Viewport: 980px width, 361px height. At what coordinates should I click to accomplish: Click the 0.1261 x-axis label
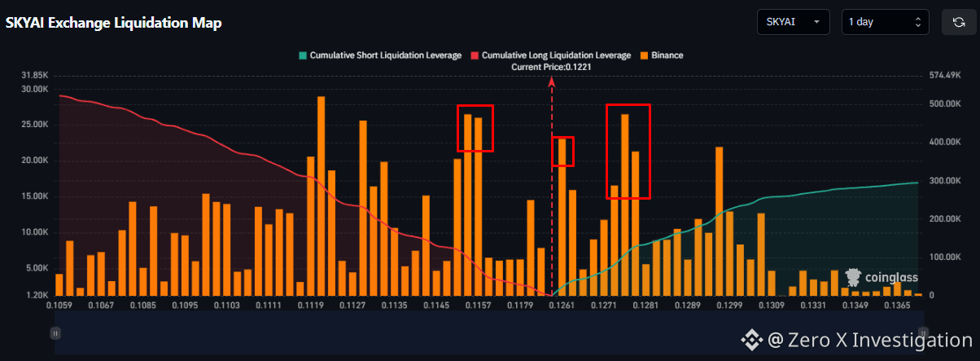[562, 306]
